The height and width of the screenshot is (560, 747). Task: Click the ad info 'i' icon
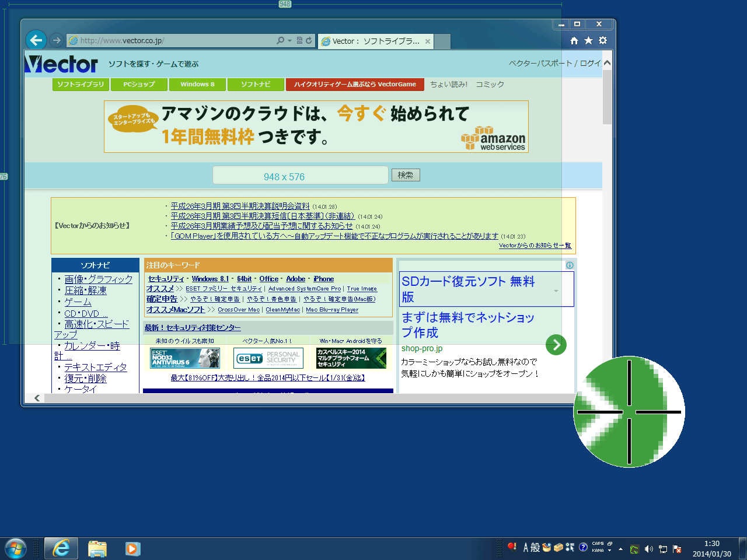[570, 265]
